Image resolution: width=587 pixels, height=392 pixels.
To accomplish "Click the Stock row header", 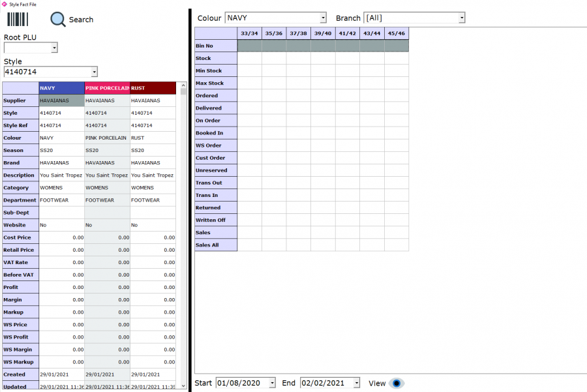I will (x=216, y=58).
